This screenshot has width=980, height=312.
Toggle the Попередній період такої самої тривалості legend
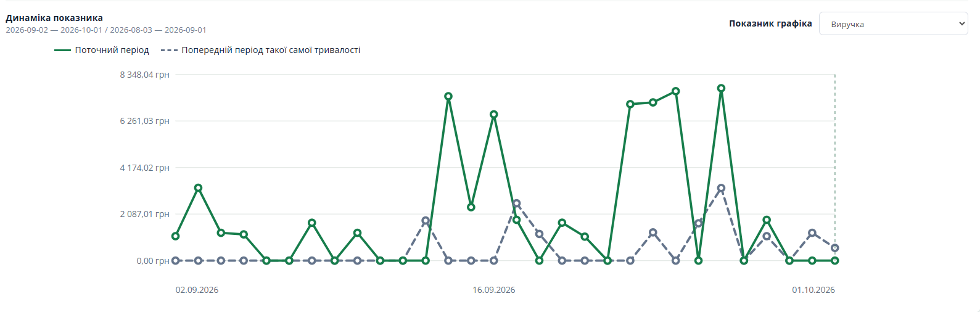coord(260,50)
